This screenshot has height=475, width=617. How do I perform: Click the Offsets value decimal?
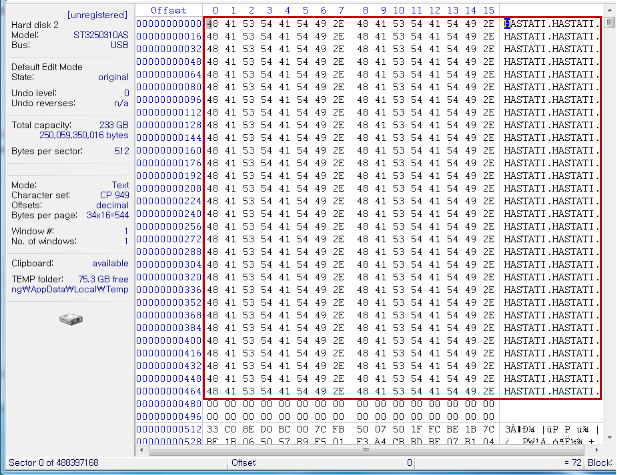113,205
